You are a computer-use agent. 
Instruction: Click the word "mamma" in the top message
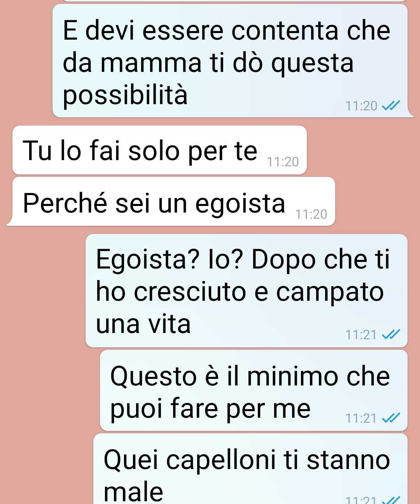pos(152,63)
